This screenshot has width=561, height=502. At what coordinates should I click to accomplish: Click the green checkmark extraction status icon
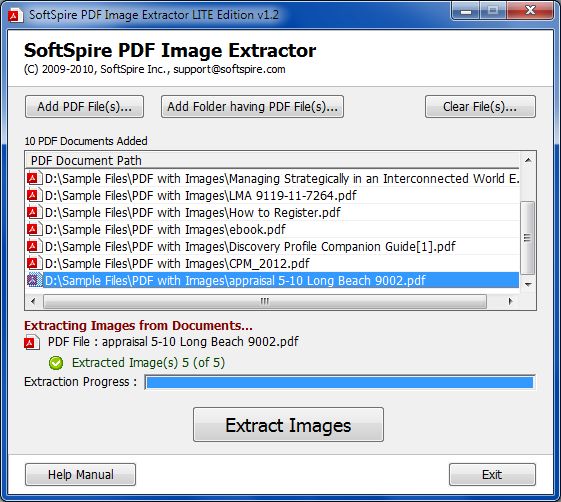click(56, 363)
